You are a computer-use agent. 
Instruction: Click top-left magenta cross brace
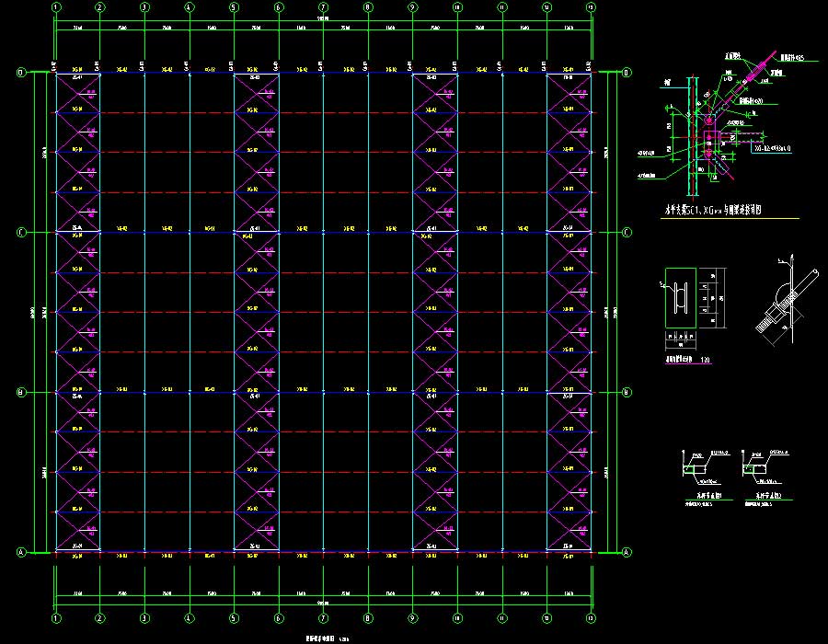tap(78, 92)
